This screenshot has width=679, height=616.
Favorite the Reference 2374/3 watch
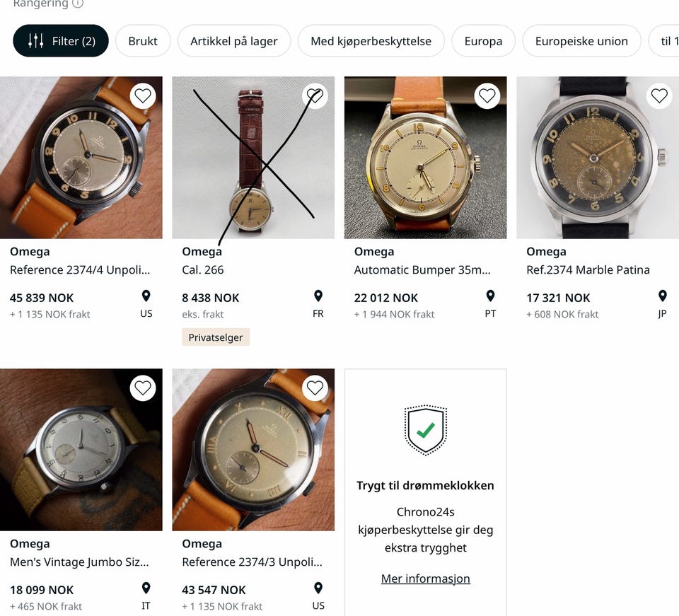(x=315, y=388)
